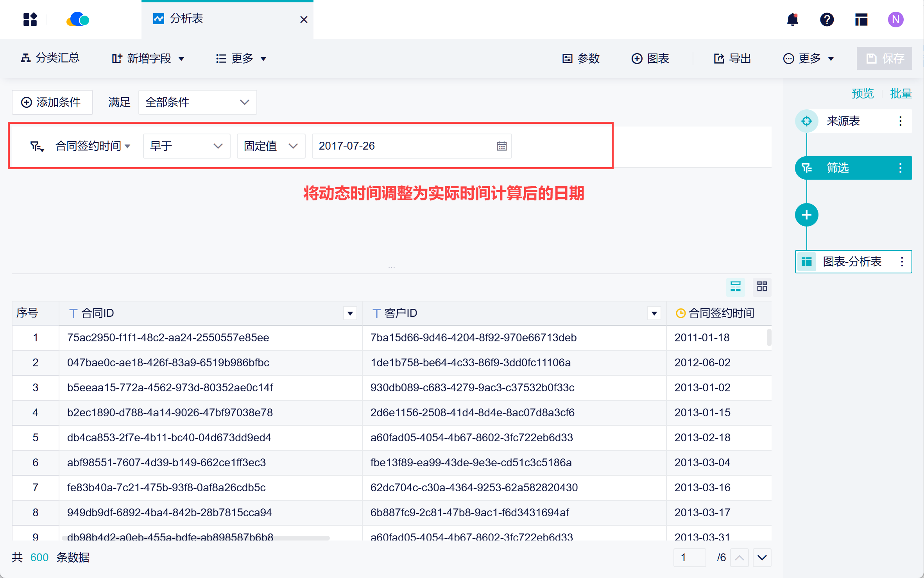Click the help question mark icon
The width and height of the screenshot is (924, 578).
tap(827, 20)
